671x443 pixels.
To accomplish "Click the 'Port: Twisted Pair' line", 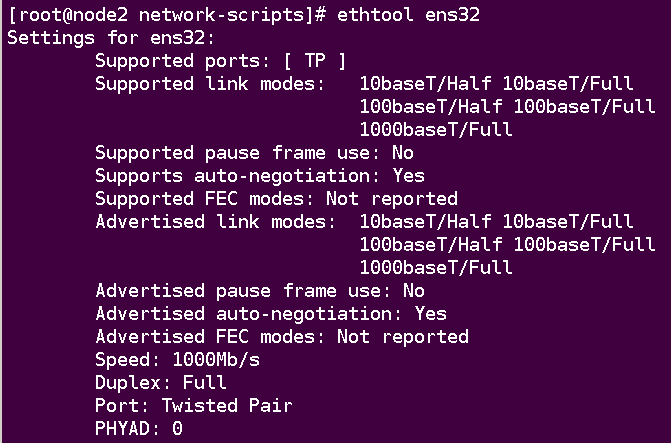I will (x=194, y=406).
